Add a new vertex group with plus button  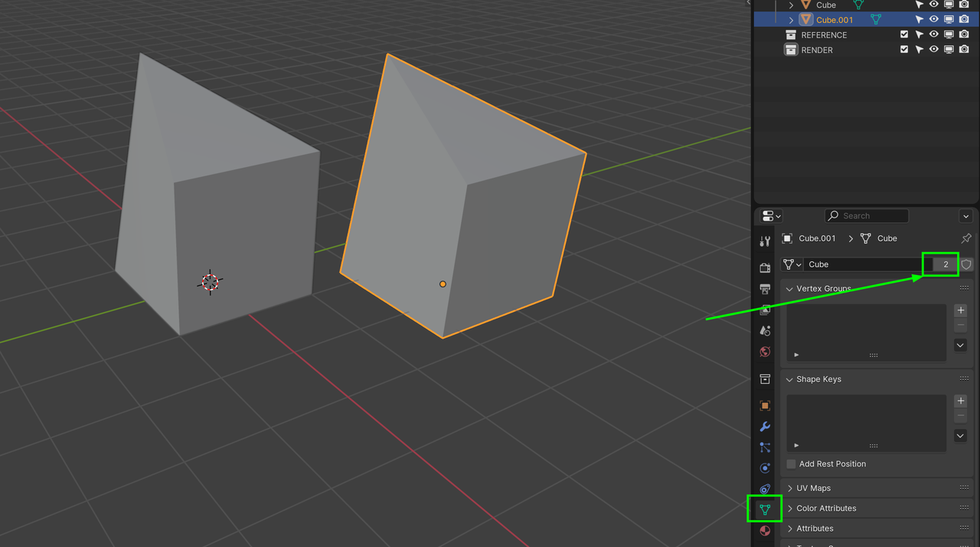point(961,310)
